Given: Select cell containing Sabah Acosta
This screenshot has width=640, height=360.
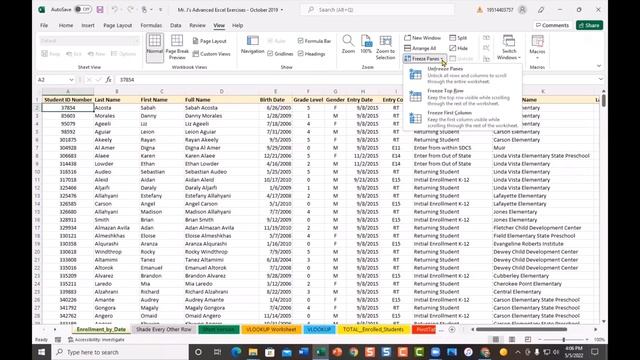Looking at the screenshot, I should point(221,108).
